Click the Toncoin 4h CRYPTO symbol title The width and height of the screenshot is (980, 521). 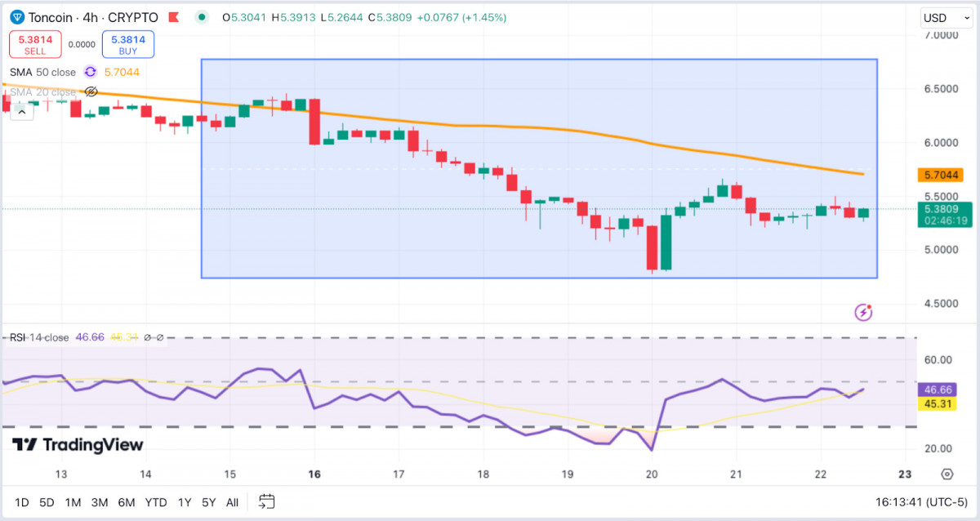92,17
